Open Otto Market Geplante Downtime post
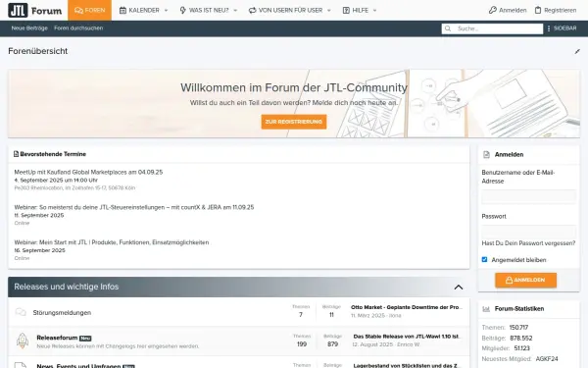 (x=407, y=307)
